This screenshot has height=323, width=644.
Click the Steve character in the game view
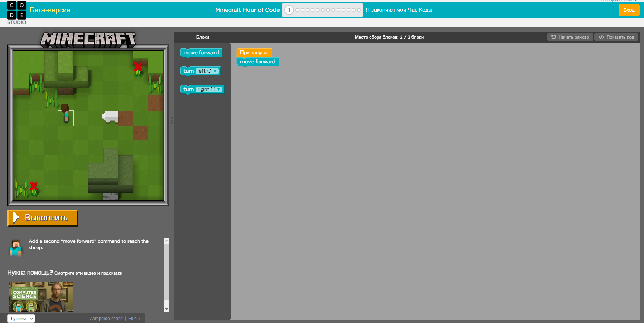(x=65, y=113)
